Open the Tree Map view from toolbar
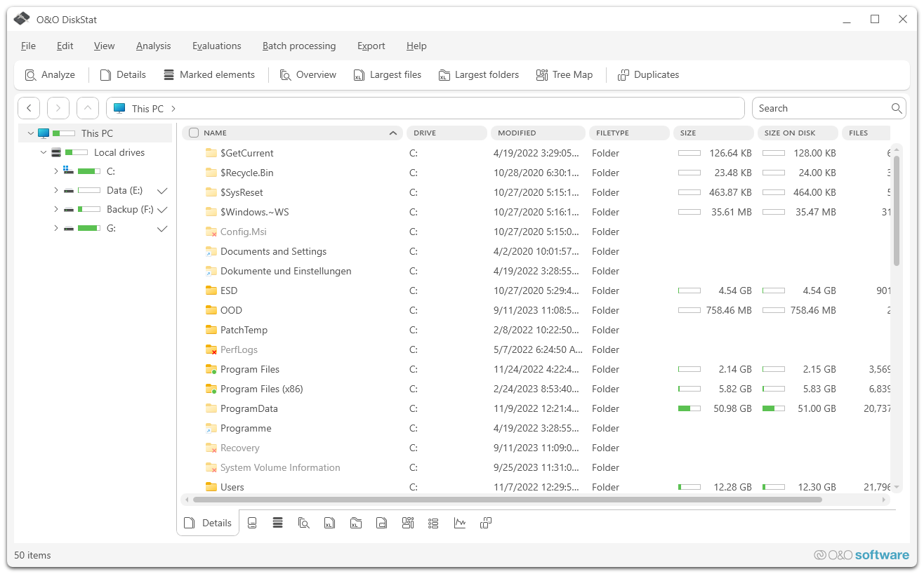 (564, 74)
